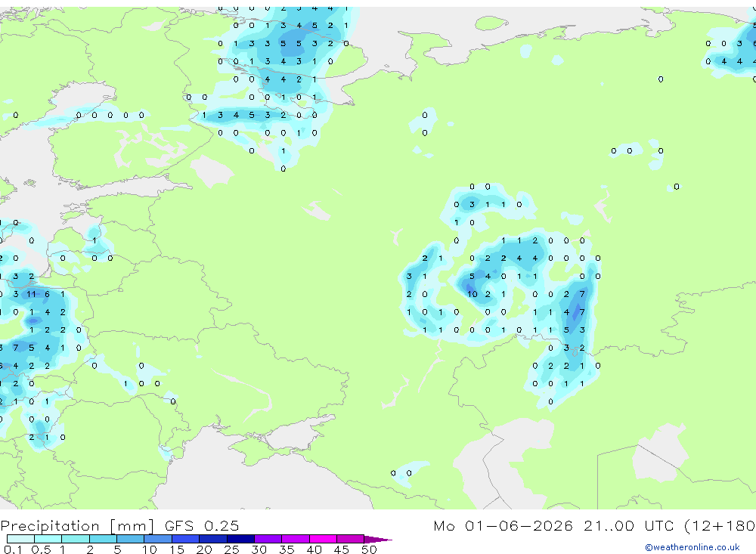Click the '30' legend scale label
756x554 pixels.
point(259,549)
